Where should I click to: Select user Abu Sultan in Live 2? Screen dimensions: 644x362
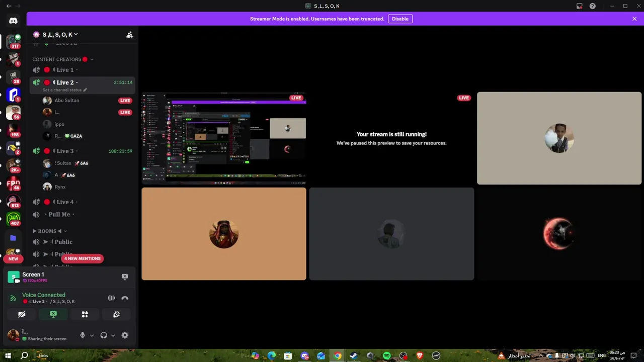87,101
